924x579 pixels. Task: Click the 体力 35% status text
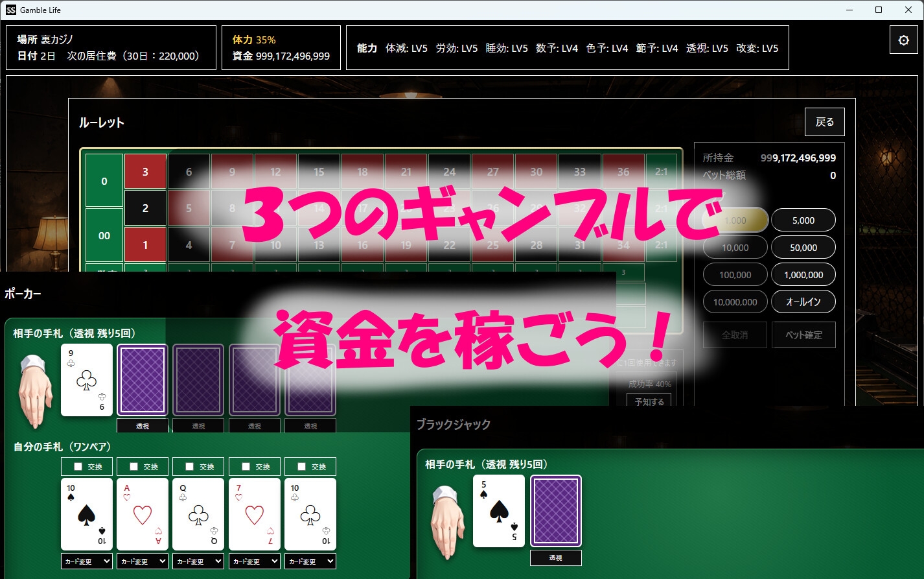(254, 40)
